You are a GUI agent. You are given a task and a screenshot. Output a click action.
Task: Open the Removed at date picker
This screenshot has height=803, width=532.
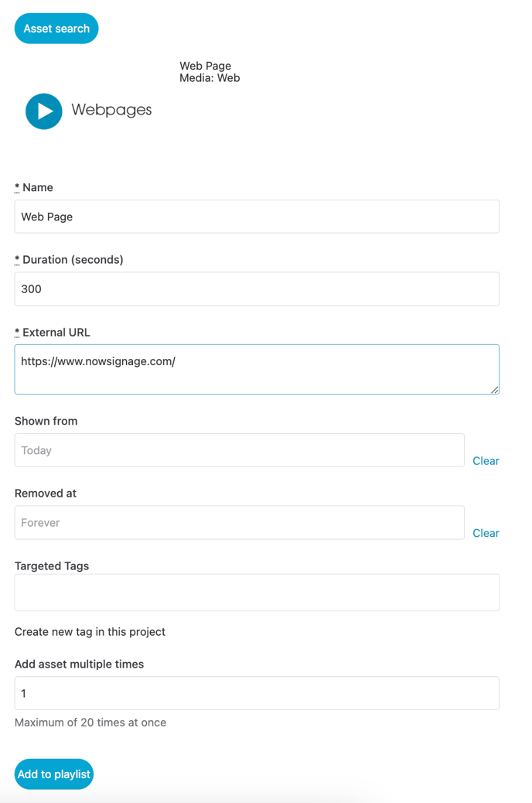pos(239,523)
